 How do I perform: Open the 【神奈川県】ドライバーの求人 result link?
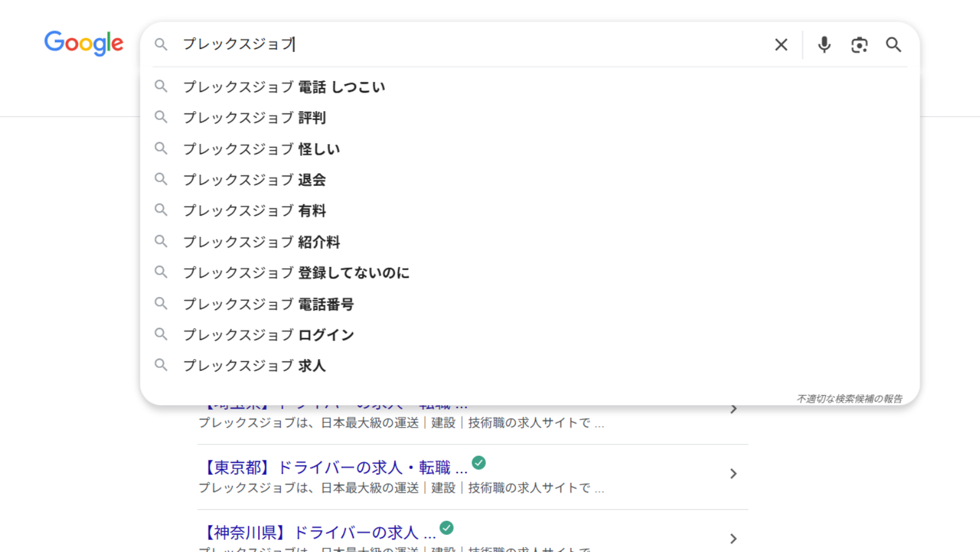[318, 532]
